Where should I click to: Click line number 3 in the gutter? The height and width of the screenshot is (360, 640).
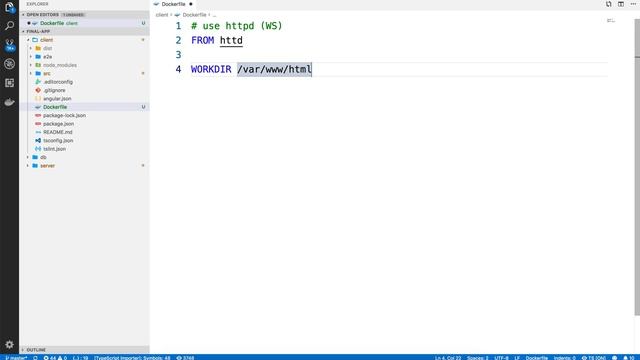(x=178, y=55)
